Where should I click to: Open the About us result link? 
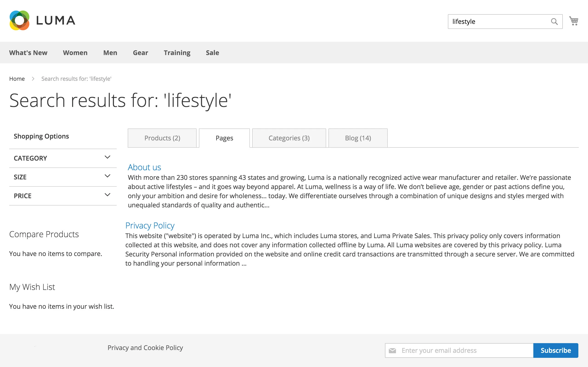tap(144, 167)
